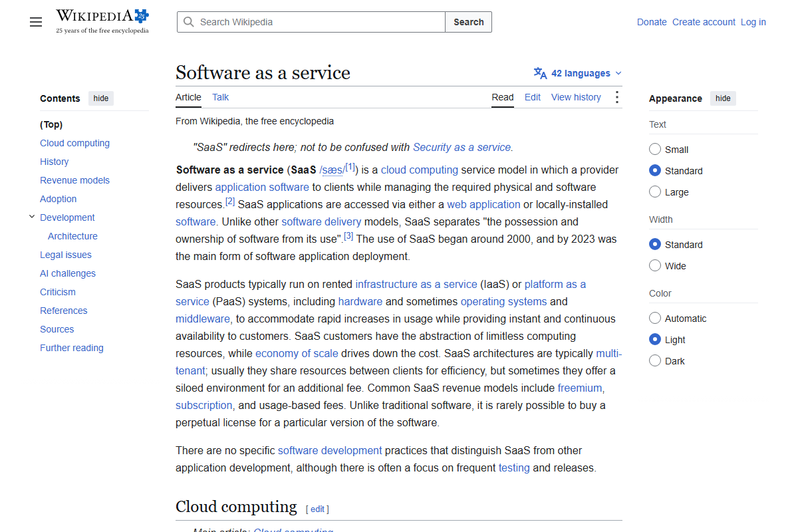Switch to the Read tab
Viewport: 798px width, 532px height.
pyautogui.click(x=503, y=97)
